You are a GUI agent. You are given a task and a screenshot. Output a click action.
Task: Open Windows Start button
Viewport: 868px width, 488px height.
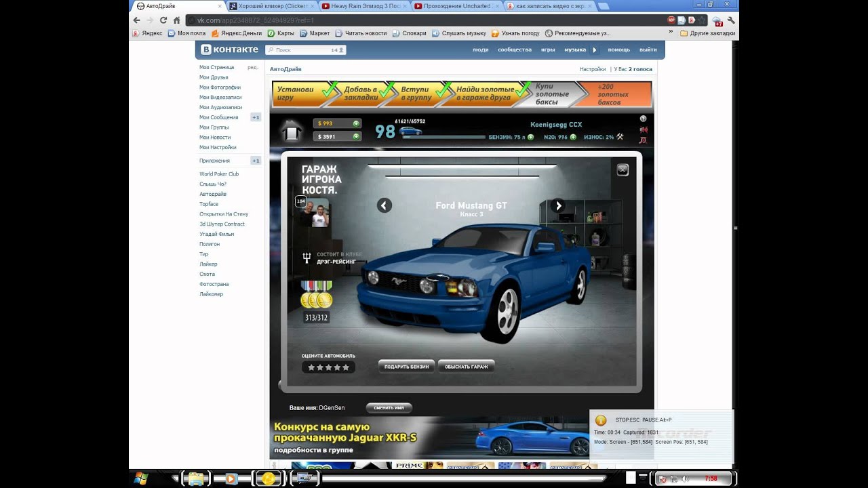pos(141,479)
